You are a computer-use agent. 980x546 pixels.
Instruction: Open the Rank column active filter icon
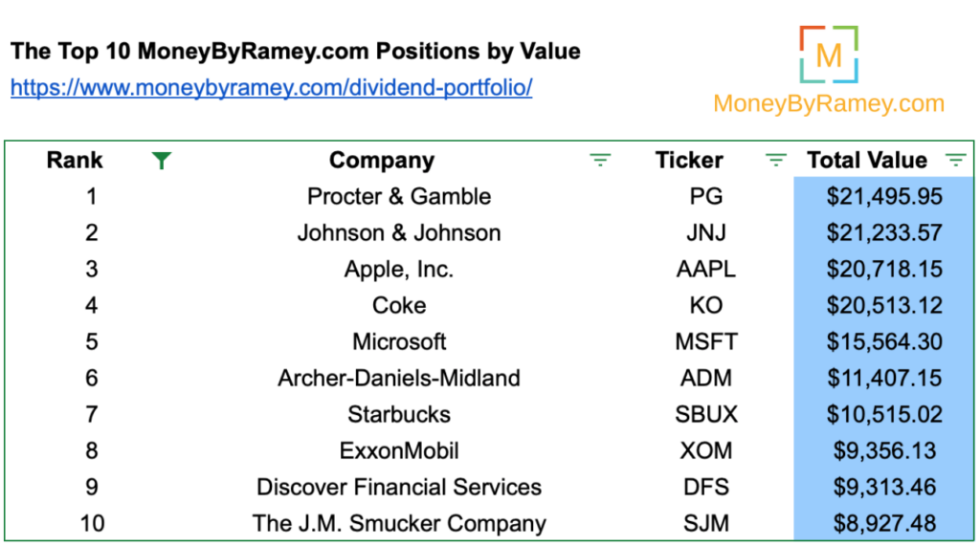tap(161, 161)
